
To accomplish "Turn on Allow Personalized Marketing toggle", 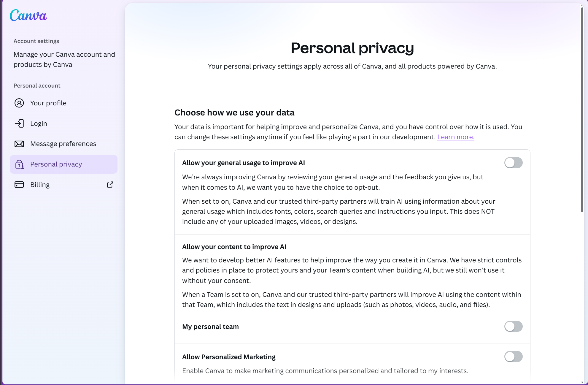I will tap(513, 357).
